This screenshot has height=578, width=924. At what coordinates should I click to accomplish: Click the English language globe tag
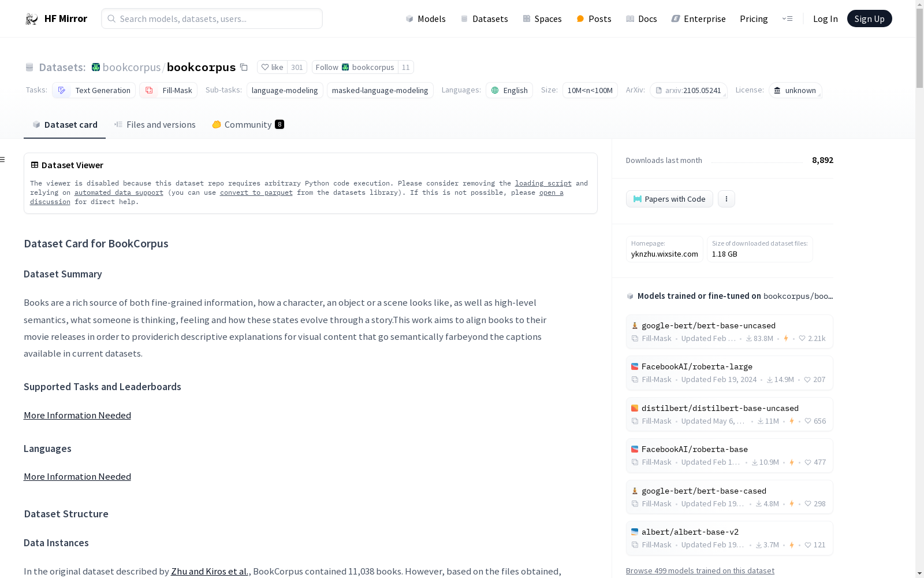click(509, 90)
